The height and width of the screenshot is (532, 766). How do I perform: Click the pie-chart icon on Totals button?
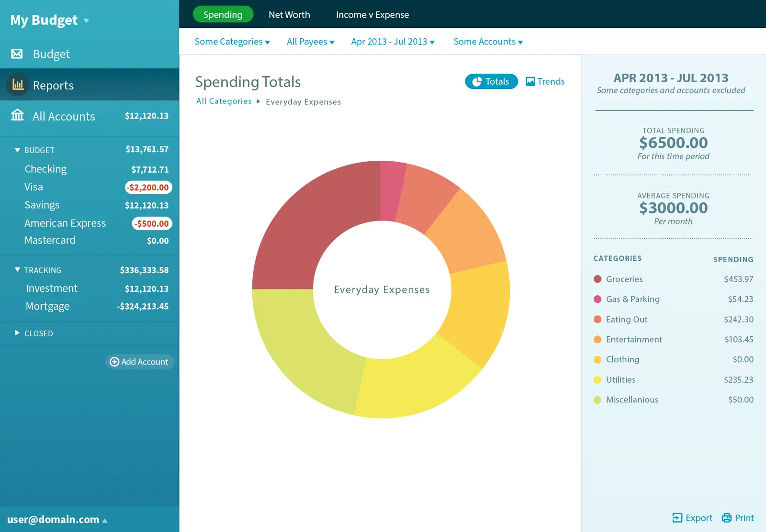[477, 81]
